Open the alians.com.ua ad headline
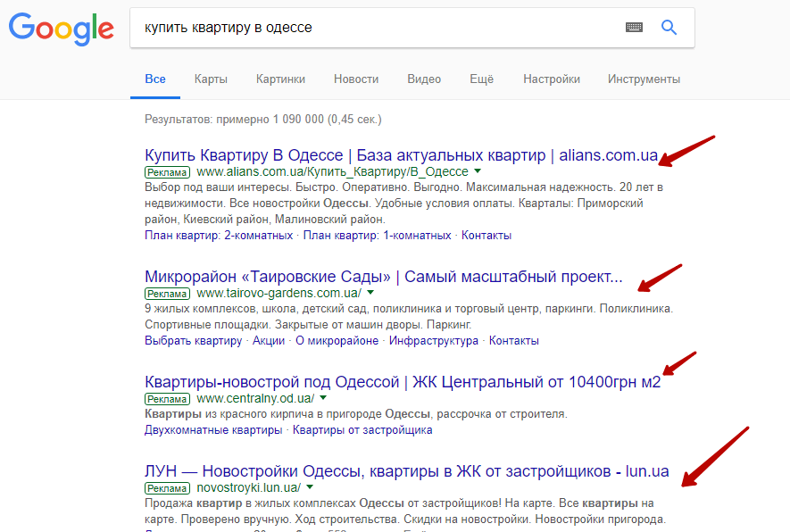This screenshot has height=532, width=790. [x=401, y=155]
